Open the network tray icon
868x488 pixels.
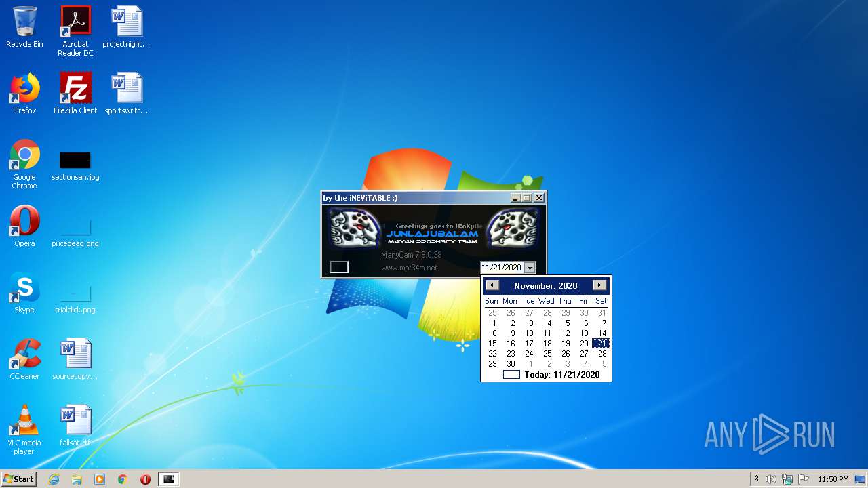point(787,479)
